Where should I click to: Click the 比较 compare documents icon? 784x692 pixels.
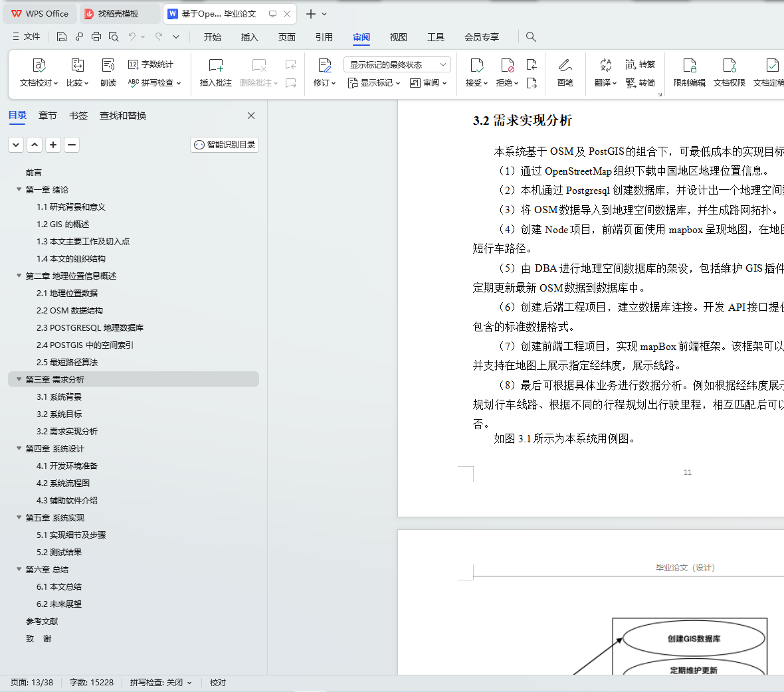pos(77,66)
